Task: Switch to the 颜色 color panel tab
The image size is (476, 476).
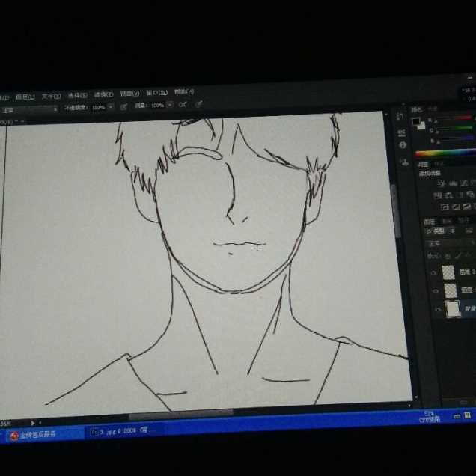Action: point(416,110)
